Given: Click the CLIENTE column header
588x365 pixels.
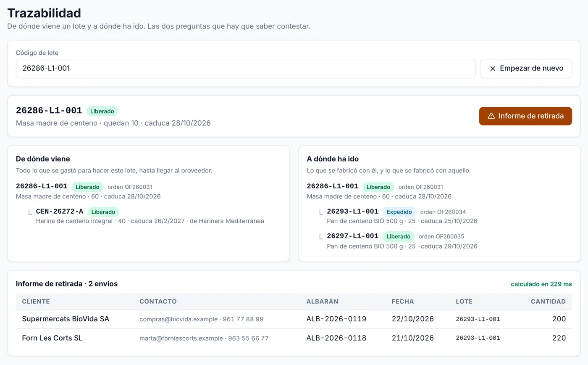Looking at the screenshot, I should pyautogui.click(x=36, y=302).
